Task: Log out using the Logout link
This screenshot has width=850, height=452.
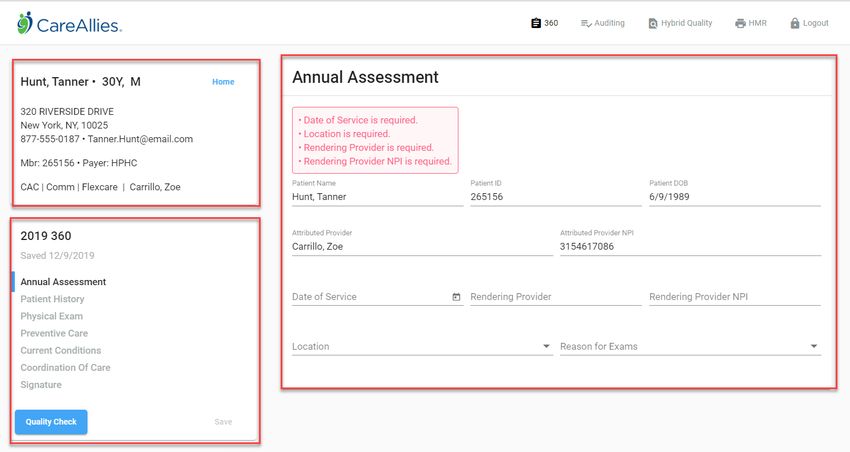Action: [809, 23]
